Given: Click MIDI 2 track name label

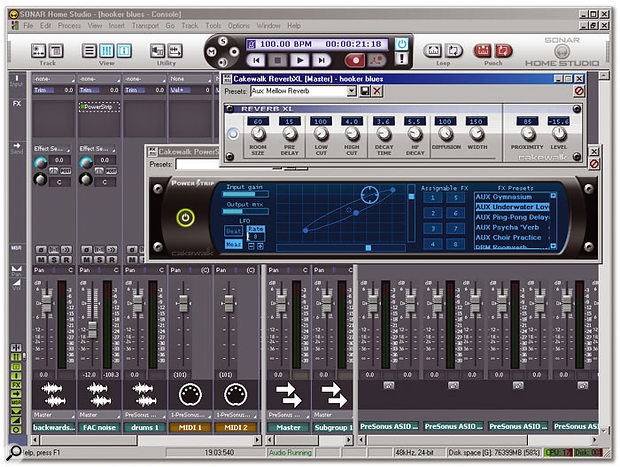Looking at the screenshot, I should coord(236,427).
